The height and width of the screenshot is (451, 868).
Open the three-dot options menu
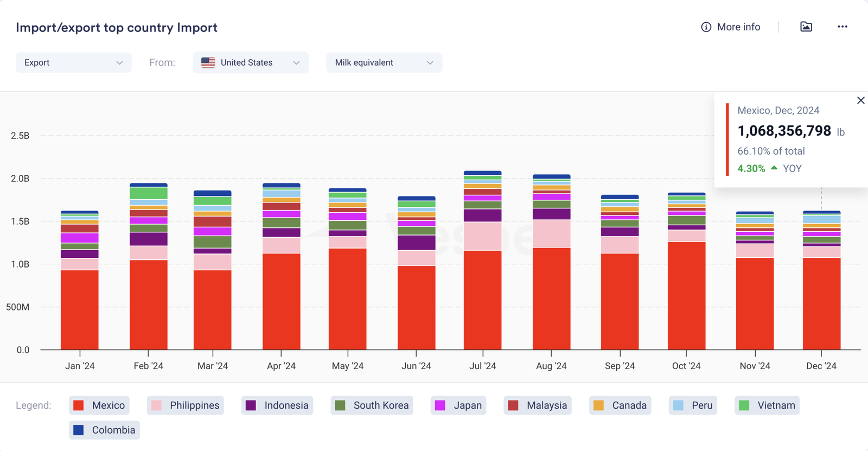[842, 27]
